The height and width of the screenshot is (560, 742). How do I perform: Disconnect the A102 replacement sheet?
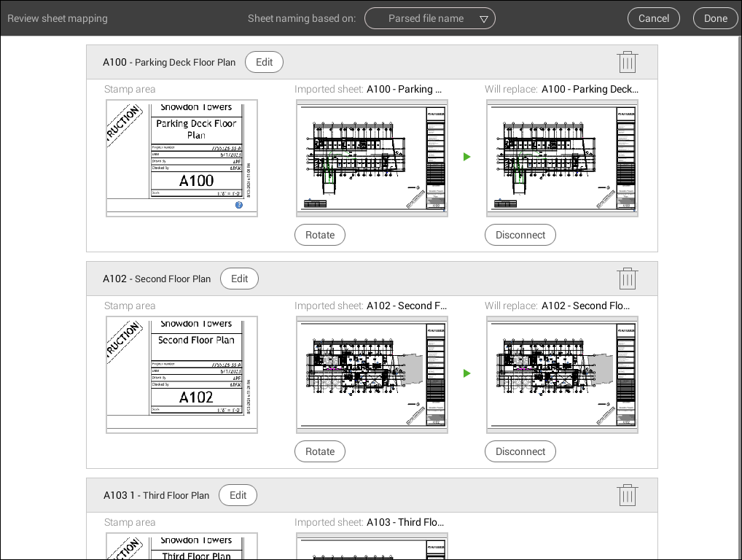click(520, 451)
